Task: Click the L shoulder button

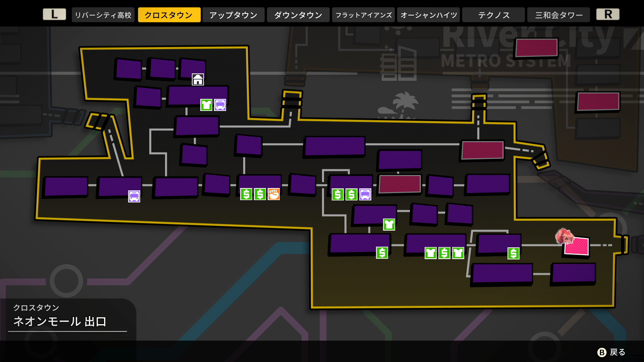Action: [54, 14]
